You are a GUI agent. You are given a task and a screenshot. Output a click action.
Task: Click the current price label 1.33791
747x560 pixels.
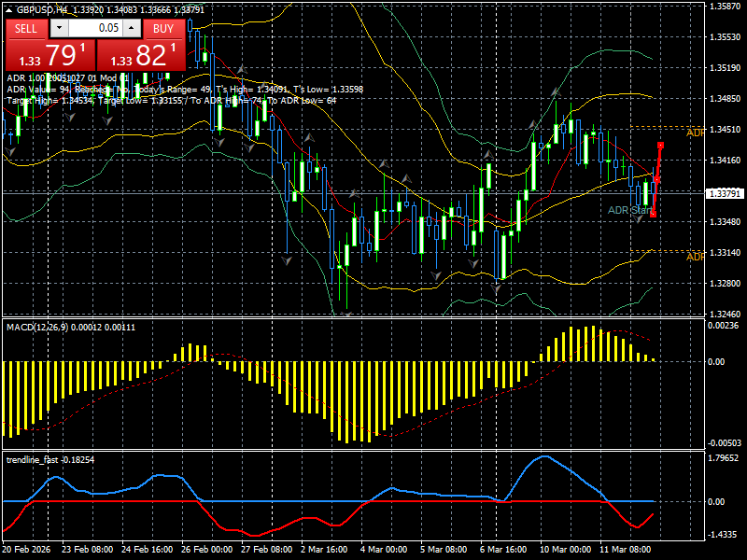point(725,193)
